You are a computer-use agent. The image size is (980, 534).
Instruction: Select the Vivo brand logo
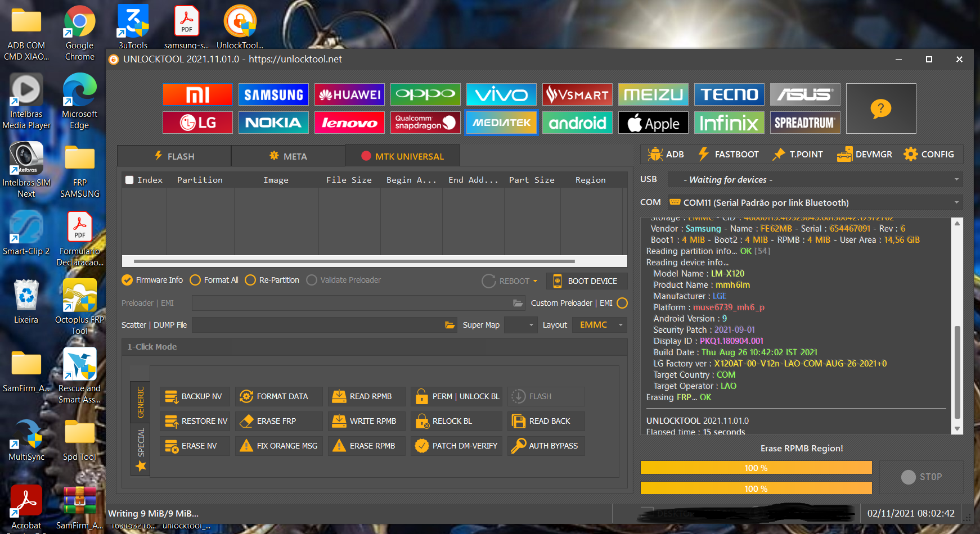(x=501, y=94)
